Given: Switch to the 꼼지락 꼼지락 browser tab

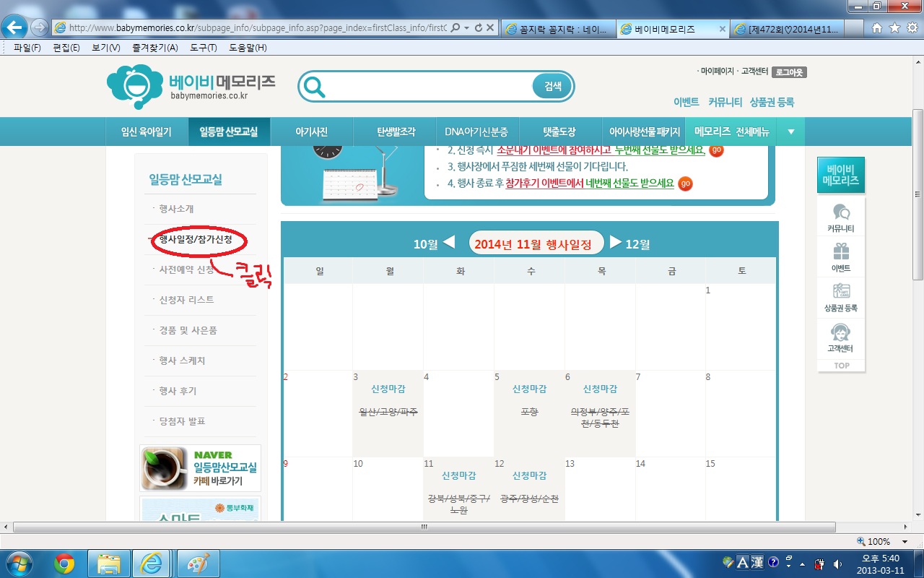Looking at the screenshot, I should (x=561, y=29).
